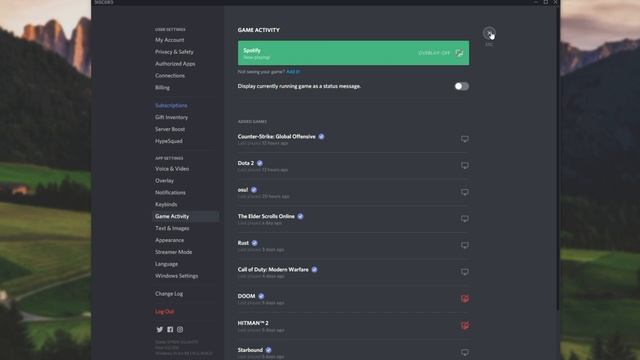Screen dimensions: 640x360
Task: Open Discord's Twitter link icon
Action: (x=160, y=329)
